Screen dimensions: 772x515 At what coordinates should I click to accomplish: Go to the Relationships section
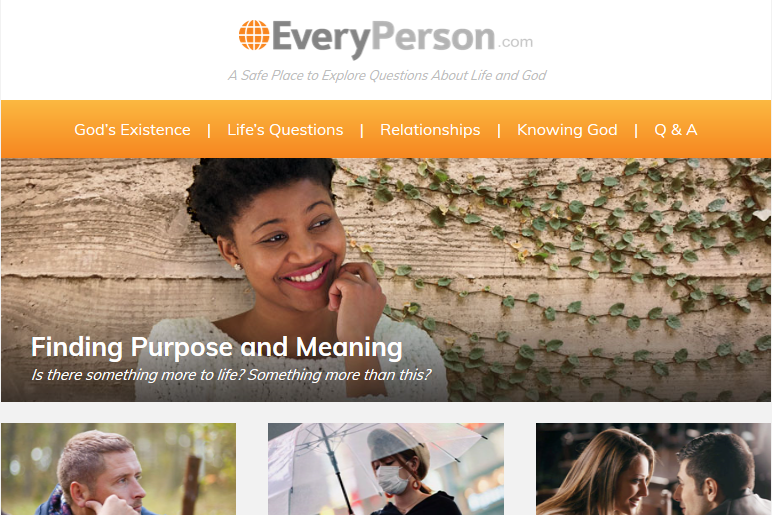coord(430,129)
